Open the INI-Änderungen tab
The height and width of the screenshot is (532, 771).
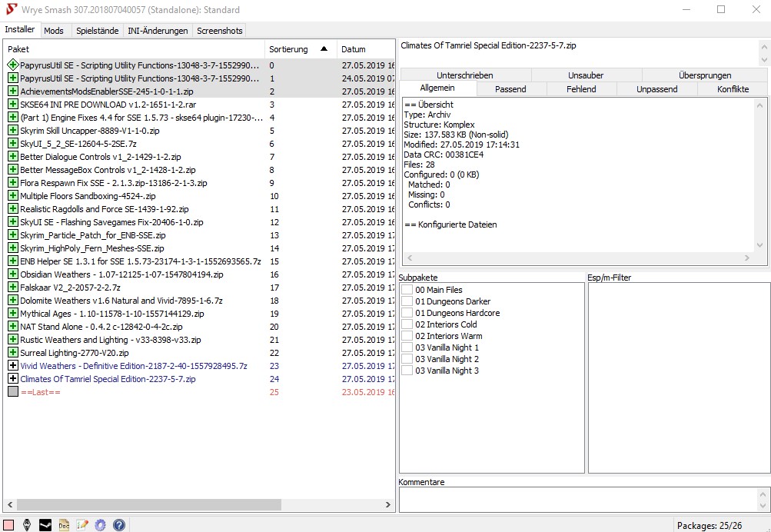coord(158,31)
